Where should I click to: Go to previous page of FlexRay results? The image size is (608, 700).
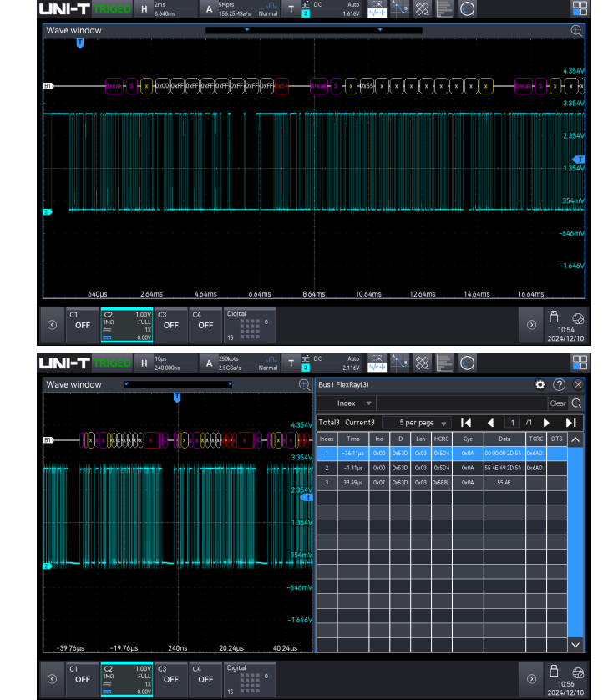pos(491,423)
